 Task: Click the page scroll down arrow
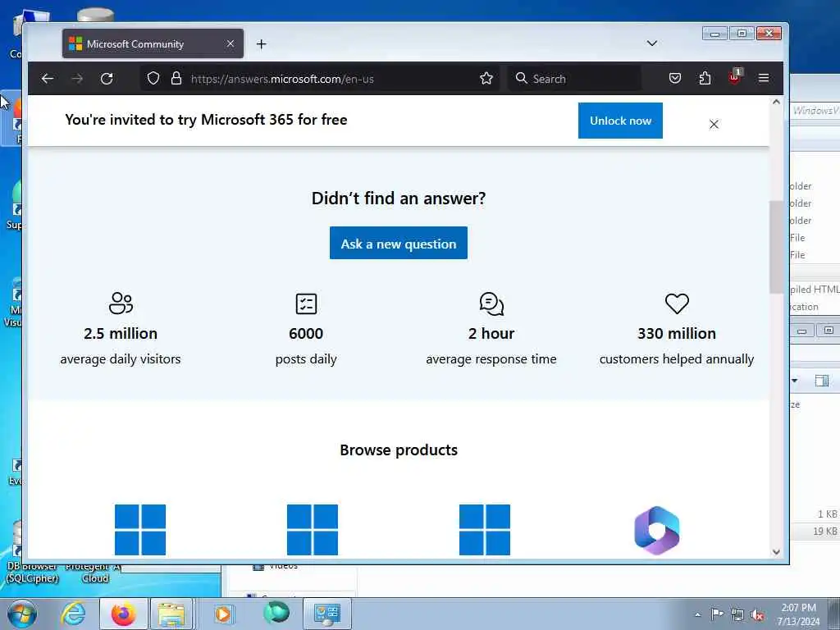[x=776, y=552]
